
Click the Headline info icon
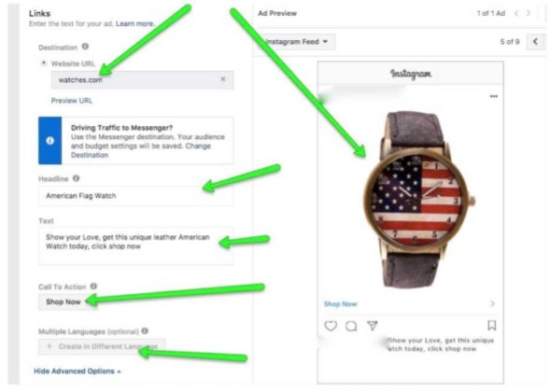coord(77,178)
